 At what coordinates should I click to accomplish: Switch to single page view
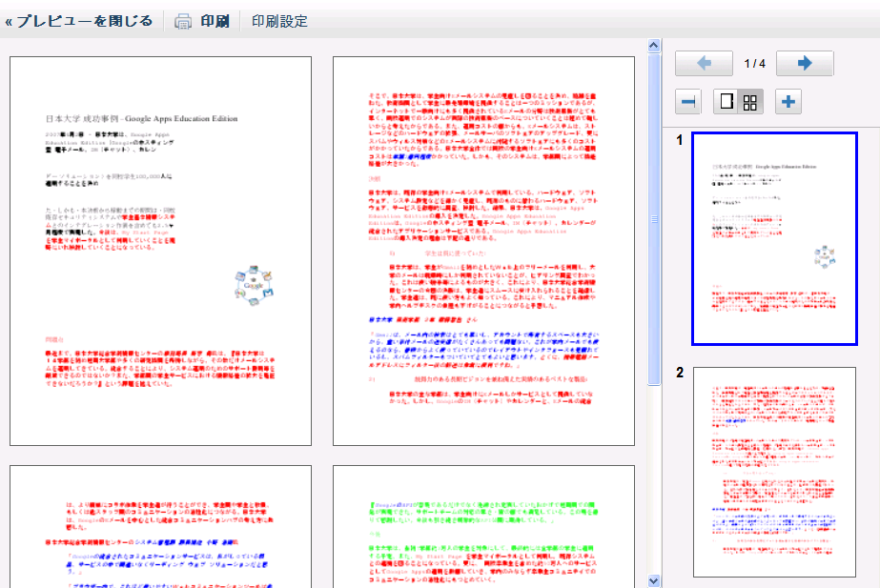pyautogui.click(x=726, y=102)
